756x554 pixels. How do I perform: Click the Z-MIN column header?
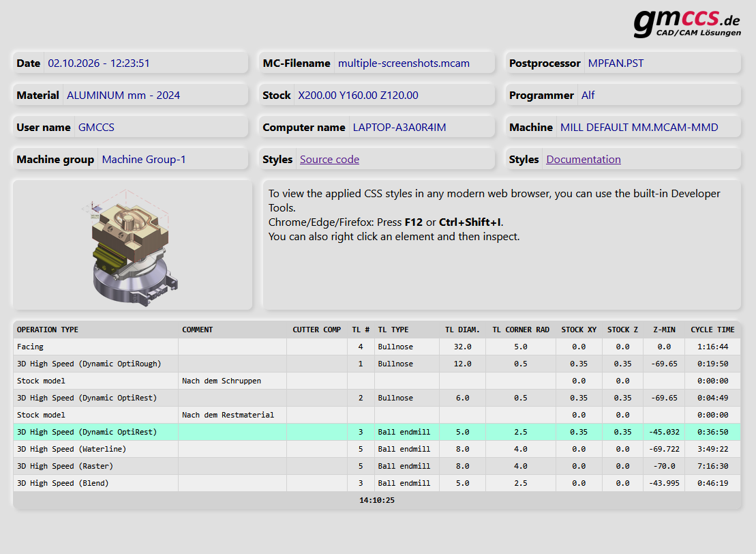coord(665,330)
